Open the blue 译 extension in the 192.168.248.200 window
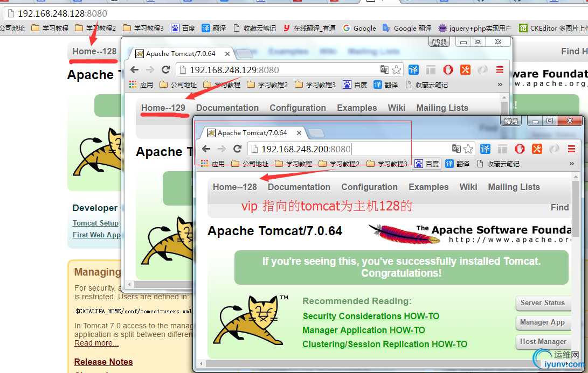 point(485,149)
